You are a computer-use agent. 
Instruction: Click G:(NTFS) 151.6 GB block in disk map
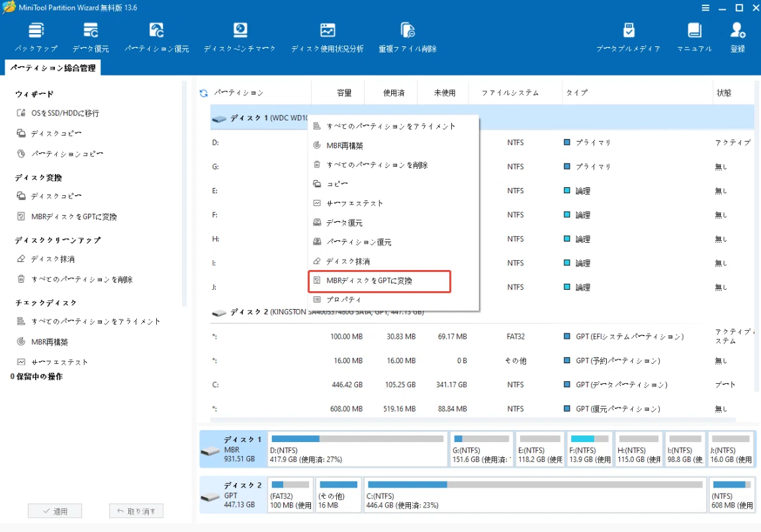(x=482, y=449)
